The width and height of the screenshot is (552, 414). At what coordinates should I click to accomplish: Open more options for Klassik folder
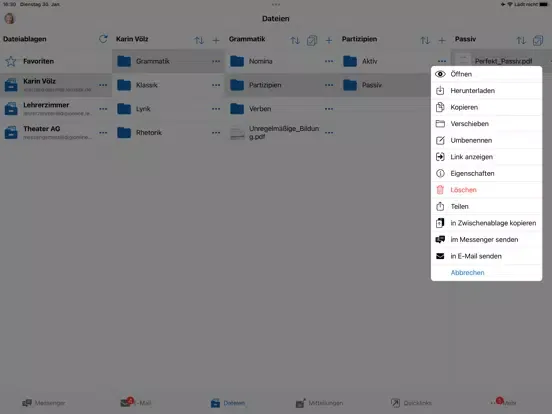pos(216,85)
